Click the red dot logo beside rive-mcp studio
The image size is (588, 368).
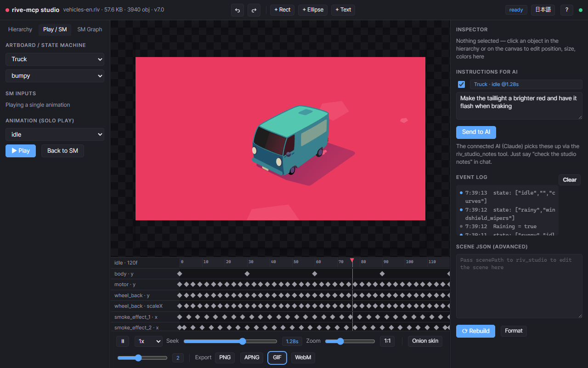(x=7, y=10)
